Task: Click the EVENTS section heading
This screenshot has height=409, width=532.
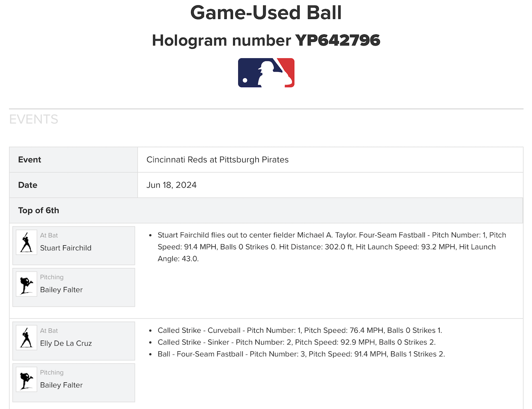Action: (x=34, y=119)
